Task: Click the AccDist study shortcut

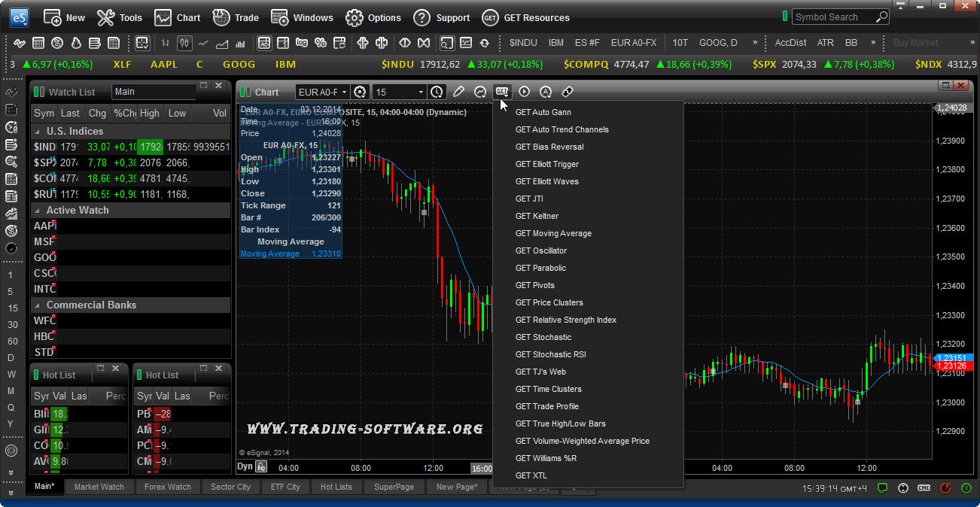Action: coord(790,43)
